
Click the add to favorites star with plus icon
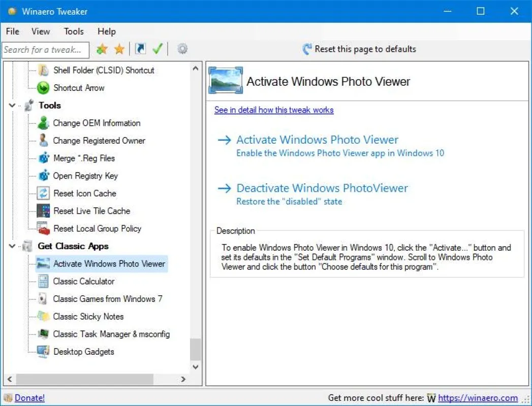102,49
